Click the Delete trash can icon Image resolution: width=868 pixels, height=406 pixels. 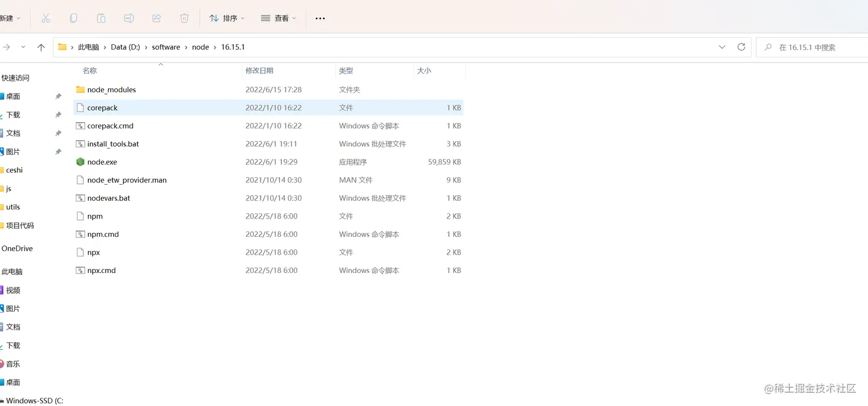point(184,18)
